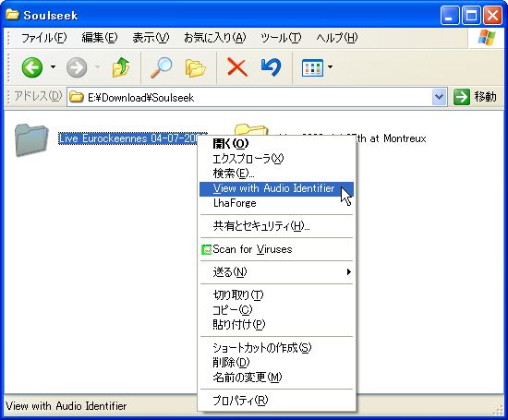Click the green Back arrow button

31,67
